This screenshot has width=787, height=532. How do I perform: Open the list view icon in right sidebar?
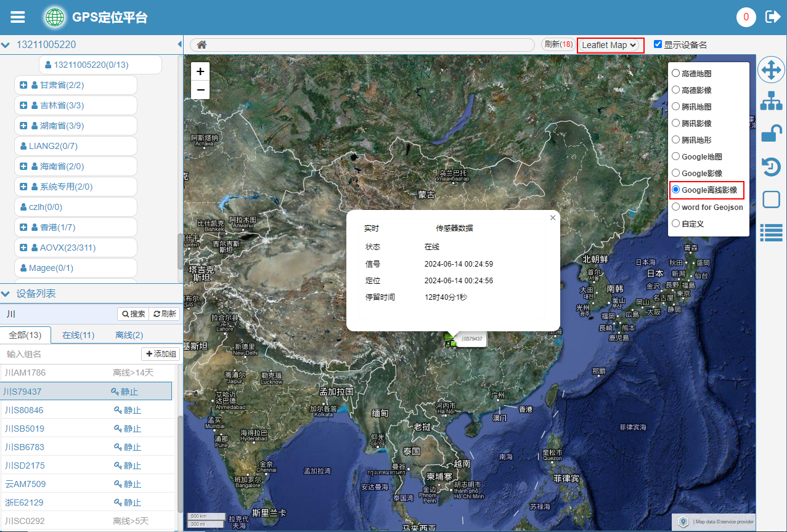[771, 232]
